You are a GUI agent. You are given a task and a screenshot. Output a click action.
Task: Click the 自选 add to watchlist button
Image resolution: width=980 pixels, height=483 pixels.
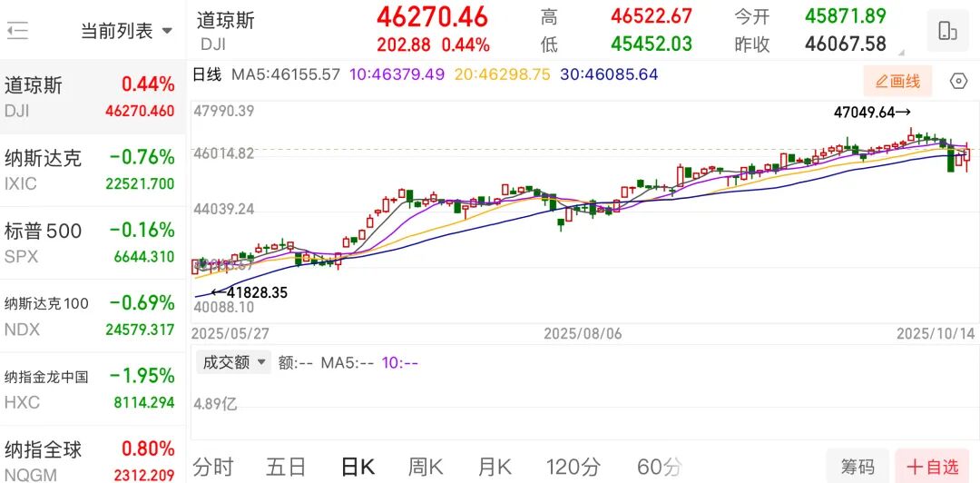pyautogui.click(x=932, y=467)
